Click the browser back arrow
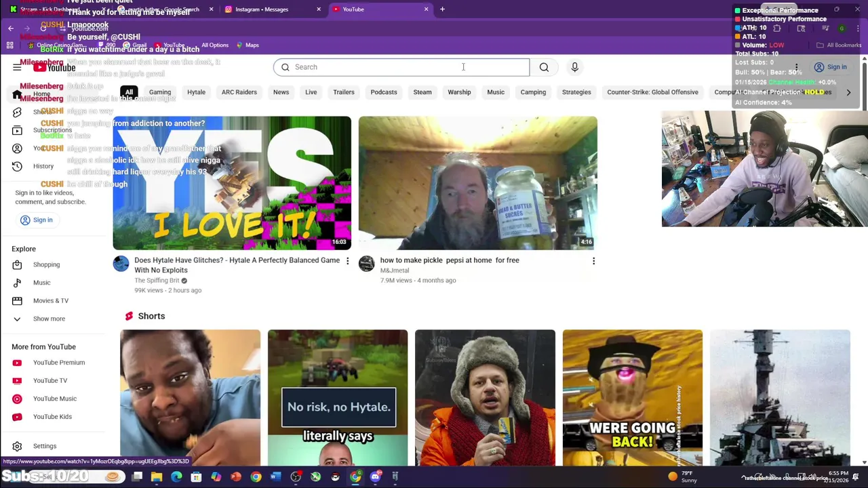This screenshot has height=488, width=868. [x=11, y=28]
